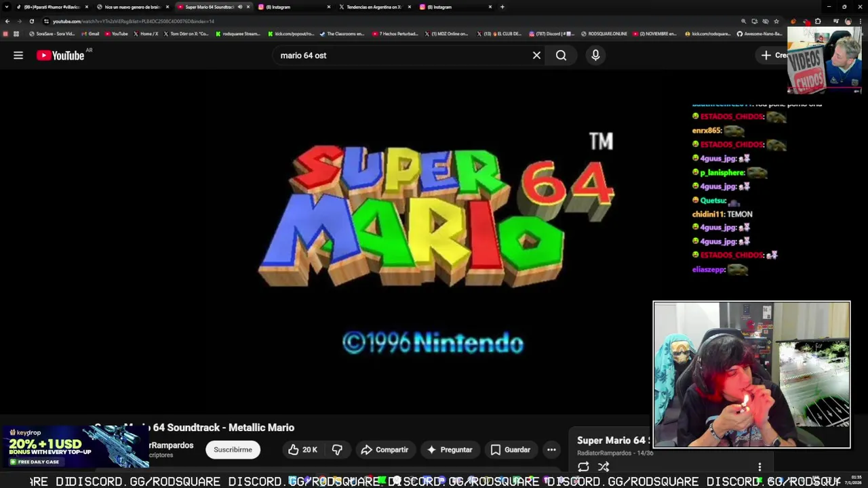Dislike the video with thumbs down

click(337, 449)
